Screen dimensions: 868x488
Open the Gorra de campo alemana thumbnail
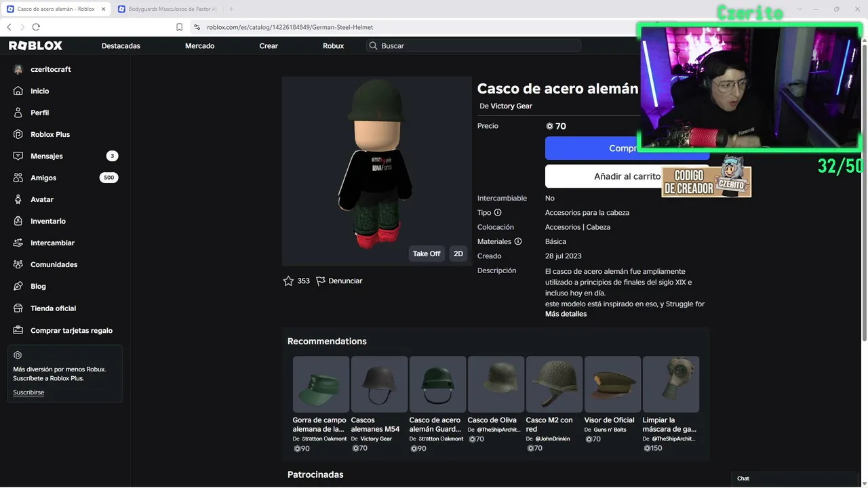321,384
